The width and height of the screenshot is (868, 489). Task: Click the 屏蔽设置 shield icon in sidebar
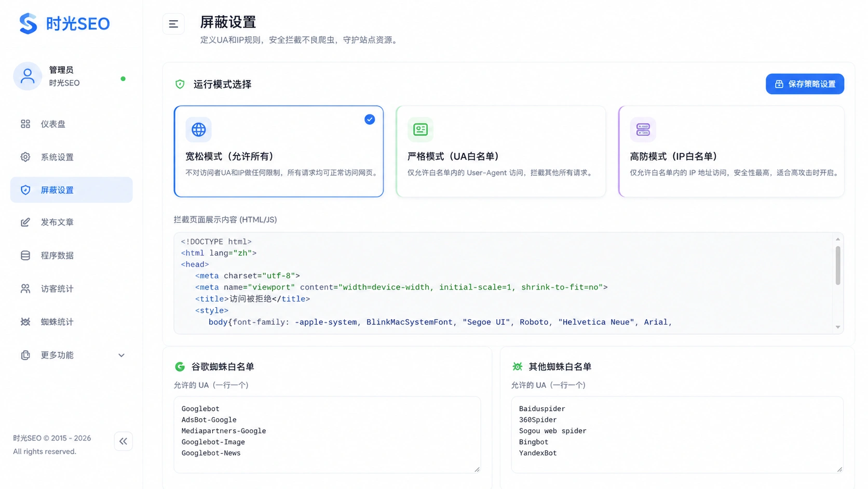25,190
